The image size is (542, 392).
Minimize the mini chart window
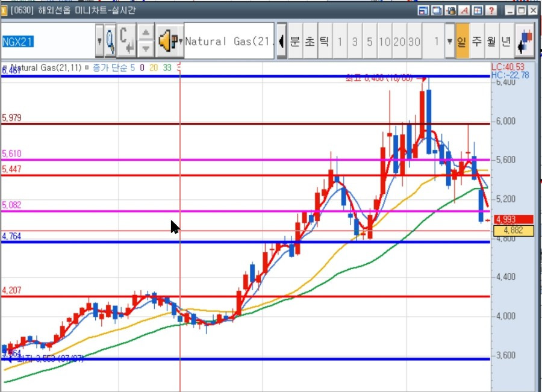pyautogui.click(x=509, y=10)
